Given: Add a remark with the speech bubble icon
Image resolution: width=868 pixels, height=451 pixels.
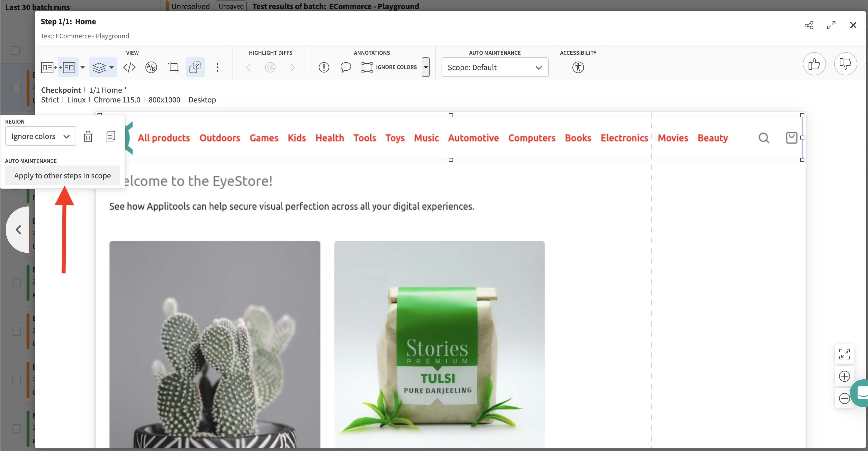Looking at the screenshot, I should coord(345,68).
